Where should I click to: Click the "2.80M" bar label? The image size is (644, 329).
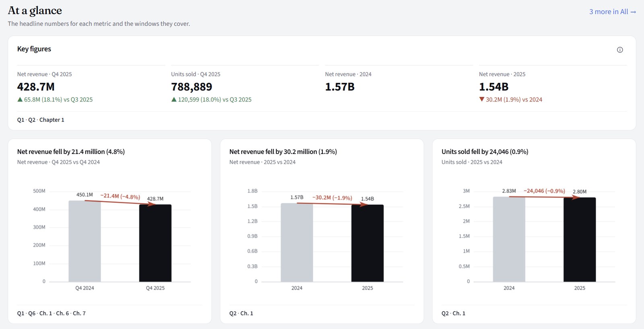(580, 191)
